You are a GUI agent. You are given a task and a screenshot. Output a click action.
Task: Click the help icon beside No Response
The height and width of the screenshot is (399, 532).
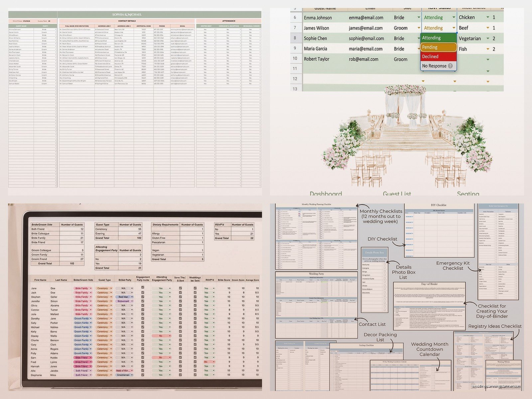point(450,66)
